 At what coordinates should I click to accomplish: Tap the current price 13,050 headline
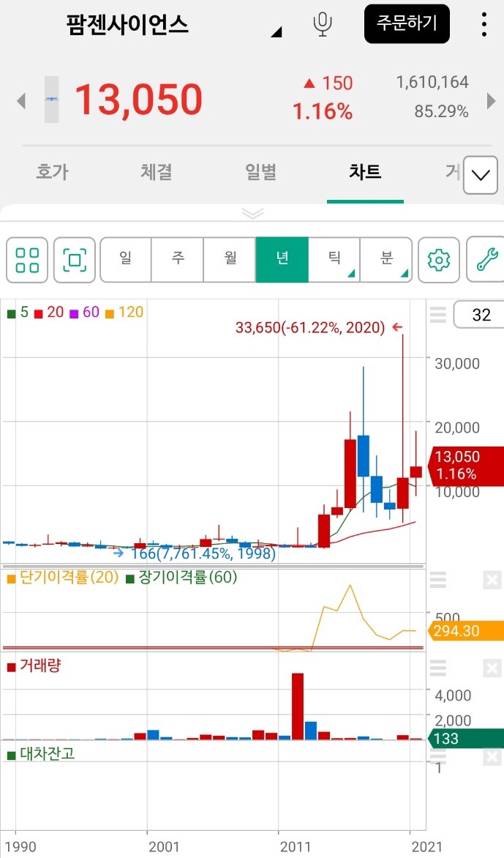(138, 100)
